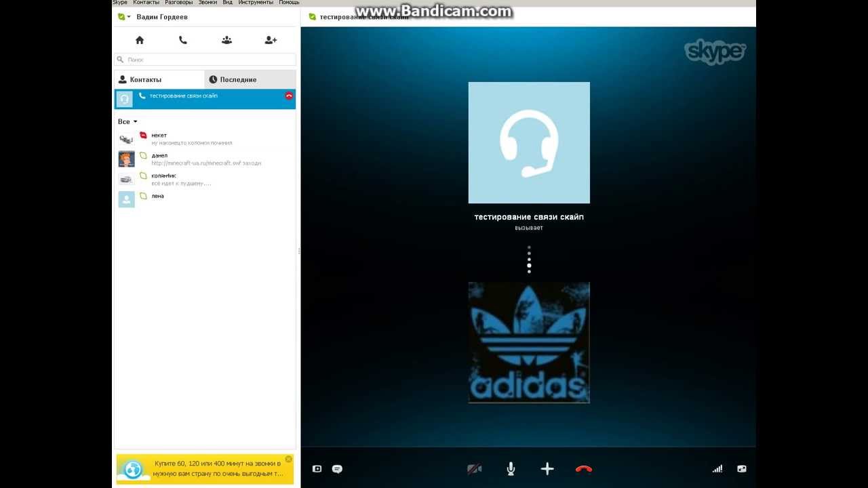Image resolution: width=868 pixels, height=488 pixels.
Task: Click the Поиск search field
Action: click(205, 60)
